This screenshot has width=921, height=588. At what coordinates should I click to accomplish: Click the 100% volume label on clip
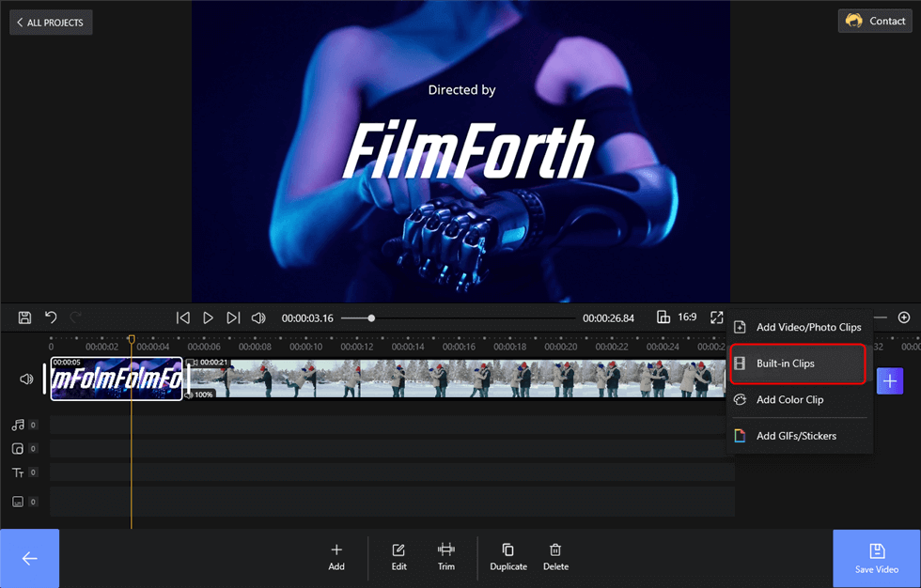[x=203, y=395]
